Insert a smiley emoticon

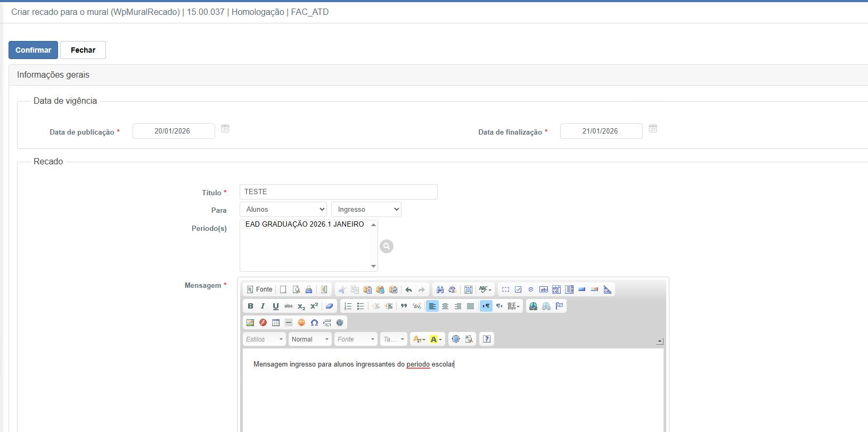pos(301,322)
